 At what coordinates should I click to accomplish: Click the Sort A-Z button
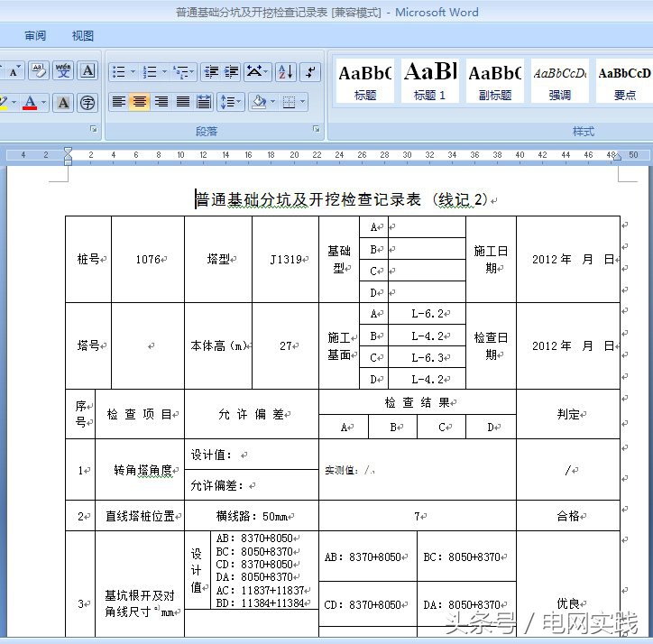click(287, 72)
